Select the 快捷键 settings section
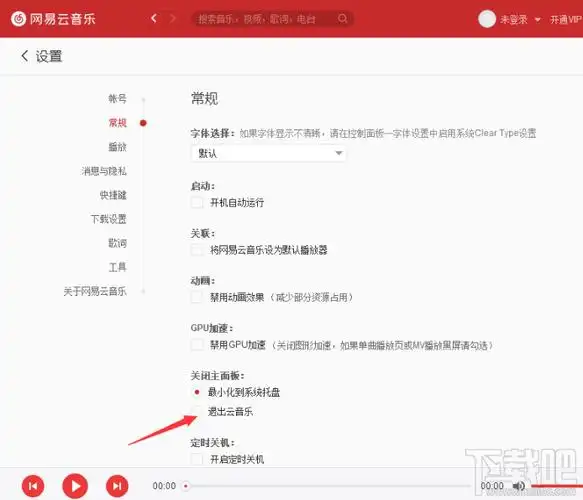Screen dimensions: 583x500 (113, 195)
